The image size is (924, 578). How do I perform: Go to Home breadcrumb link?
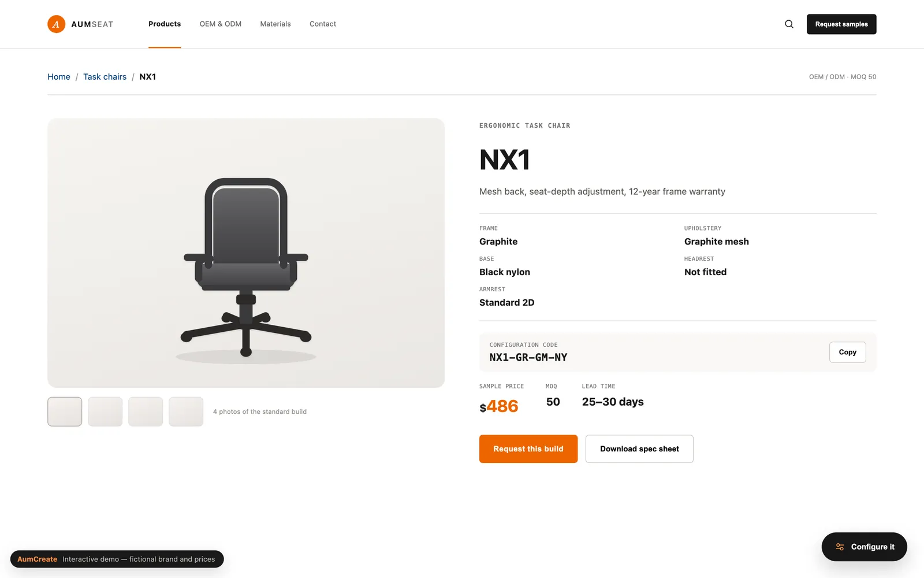(x=59, y=77)
